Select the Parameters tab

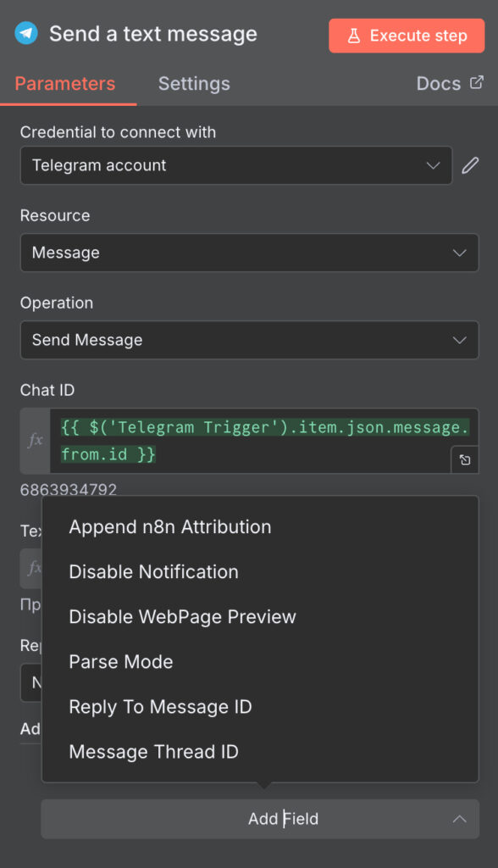[64, 84]
